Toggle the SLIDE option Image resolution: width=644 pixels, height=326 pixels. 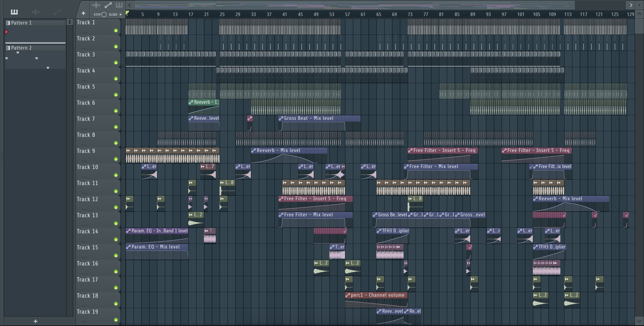[x=121, y=15]
